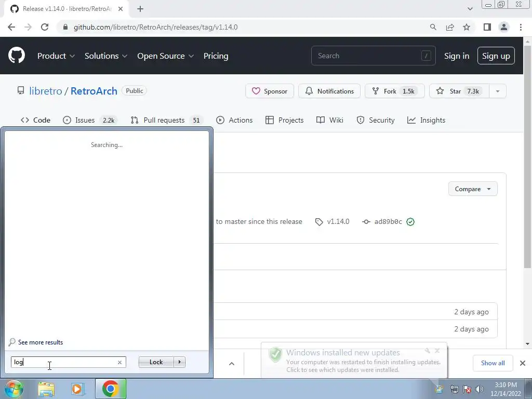Click the taskbar clock showing 3:10 PM

(x=506, y=389)
